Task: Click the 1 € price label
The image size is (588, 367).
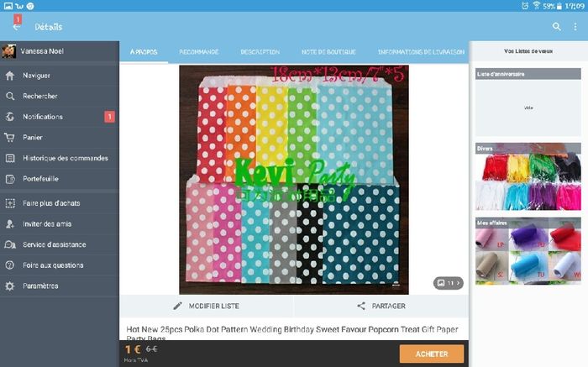Action: tap(133, 349)
